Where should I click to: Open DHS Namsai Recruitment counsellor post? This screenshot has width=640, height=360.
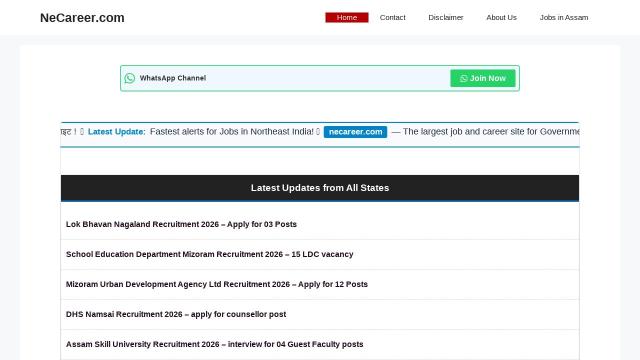click(176, 314)
